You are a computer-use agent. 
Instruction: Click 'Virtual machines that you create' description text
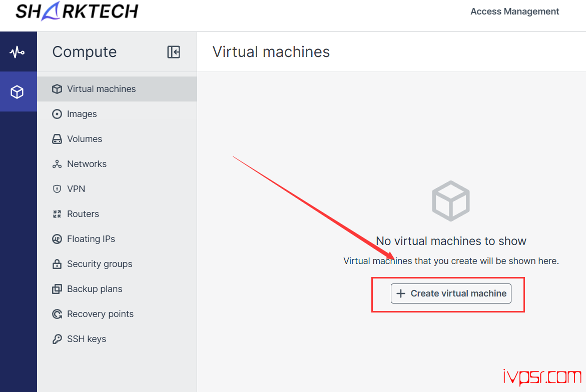(x=451, y=261)
